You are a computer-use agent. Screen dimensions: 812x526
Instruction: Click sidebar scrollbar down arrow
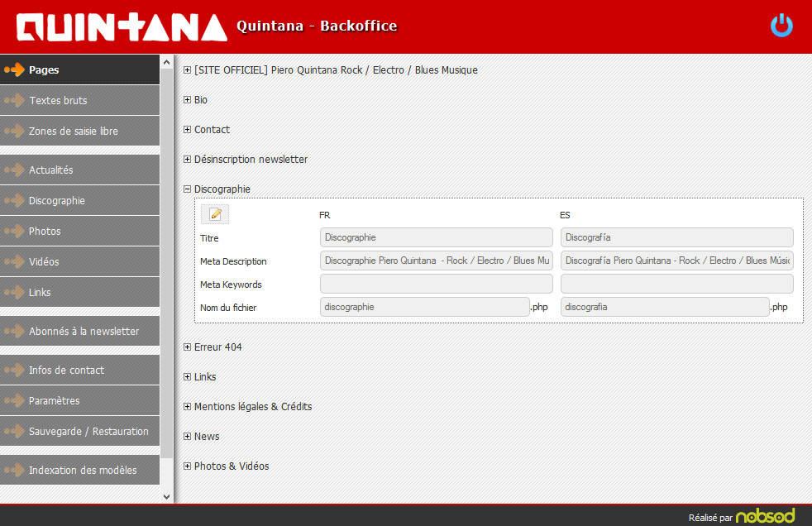(x=166, y=496)
